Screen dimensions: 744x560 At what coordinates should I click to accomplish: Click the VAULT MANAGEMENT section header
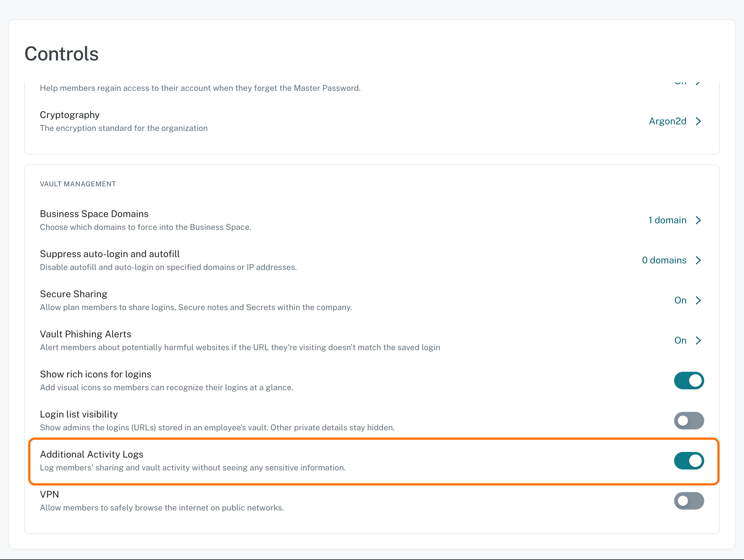pyautogui.click(x=78, y=184)
